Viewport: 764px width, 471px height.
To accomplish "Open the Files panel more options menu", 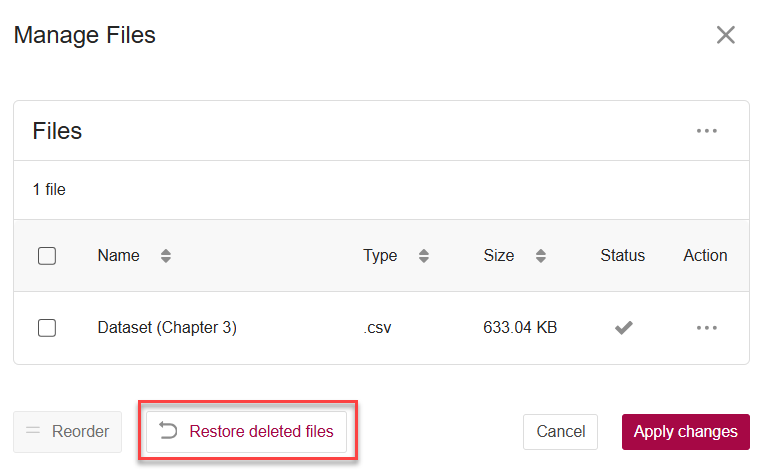I will pyautogui.click(x=707, y=131).
